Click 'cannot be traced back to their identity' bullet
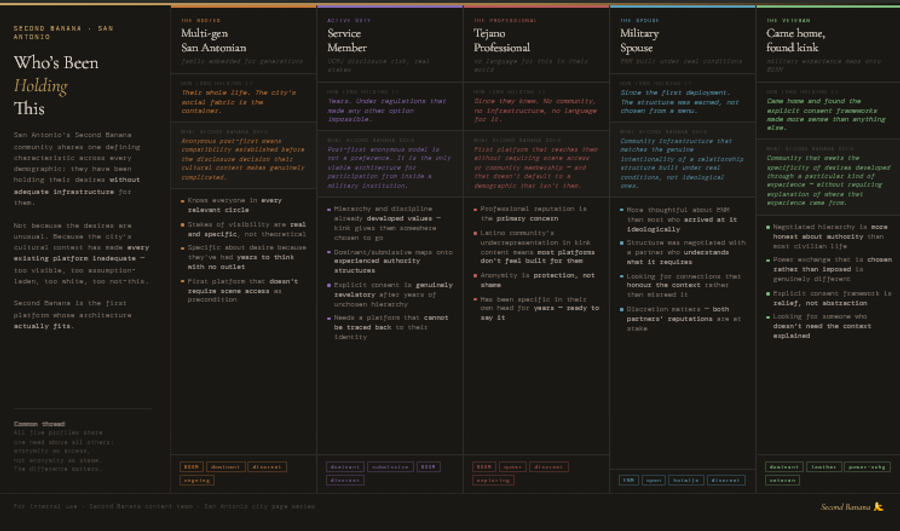Screen dimensions: 900x531 tap(387, 327)
